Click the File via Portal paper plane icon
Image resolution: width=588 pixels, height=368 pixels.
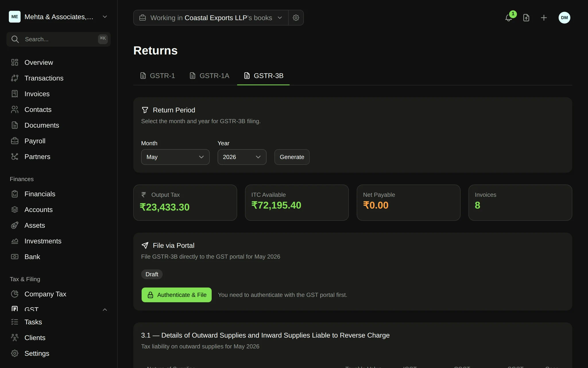145,245
